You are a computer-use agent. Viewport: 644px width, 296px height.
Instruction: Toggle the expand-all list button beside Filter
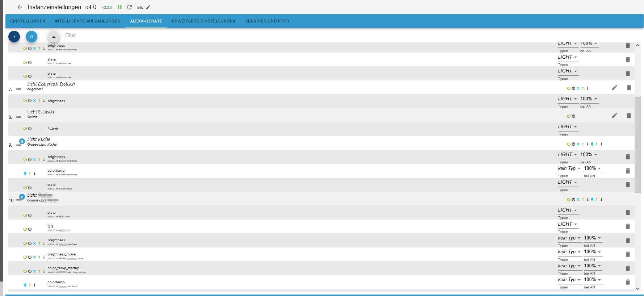click(x=54, y=37)
